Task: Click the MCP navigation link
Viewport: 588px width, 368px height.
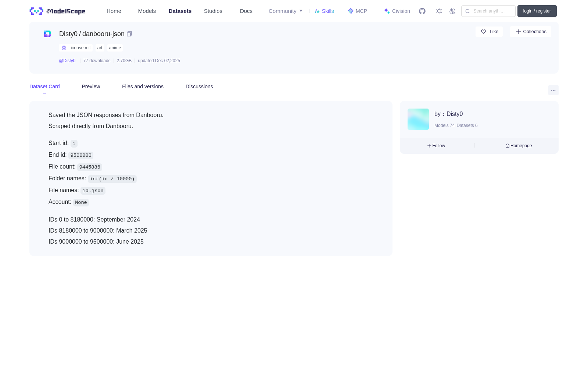Action: (358, 11)
